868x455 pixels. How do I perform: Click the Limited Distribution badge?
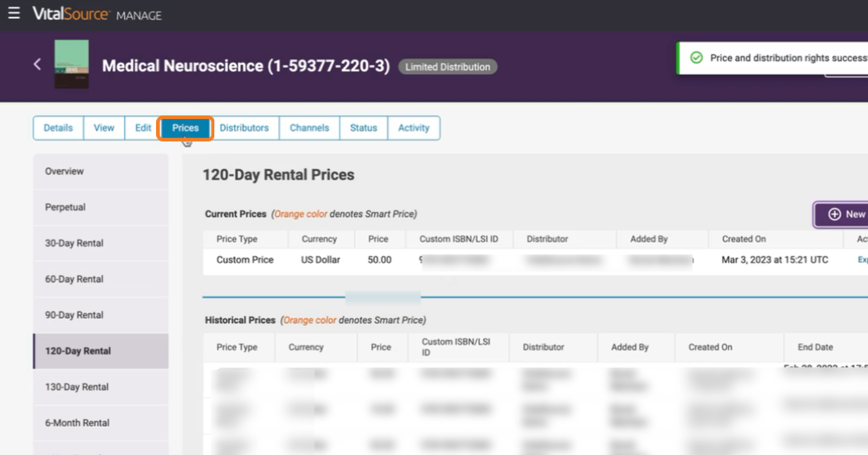click(448, 67)
